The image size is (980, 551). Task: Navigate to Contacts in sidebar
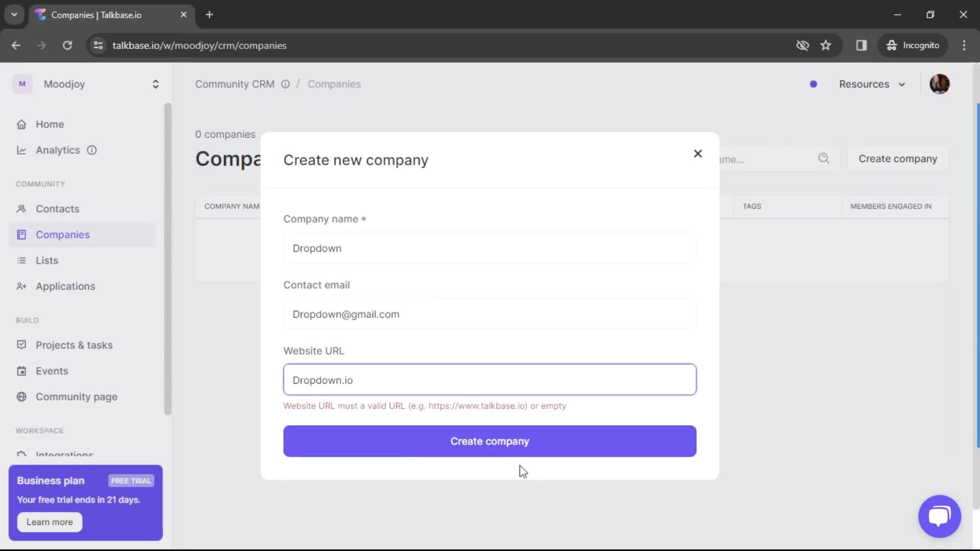pyautogui.click(x=57, y=209)
